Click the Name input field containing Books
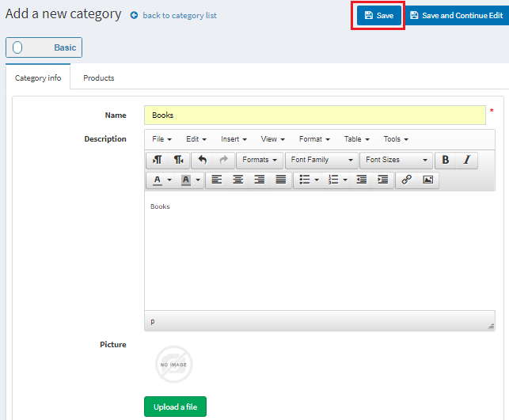The height and width of the screenshot is (420, 509). pos(315,115)
